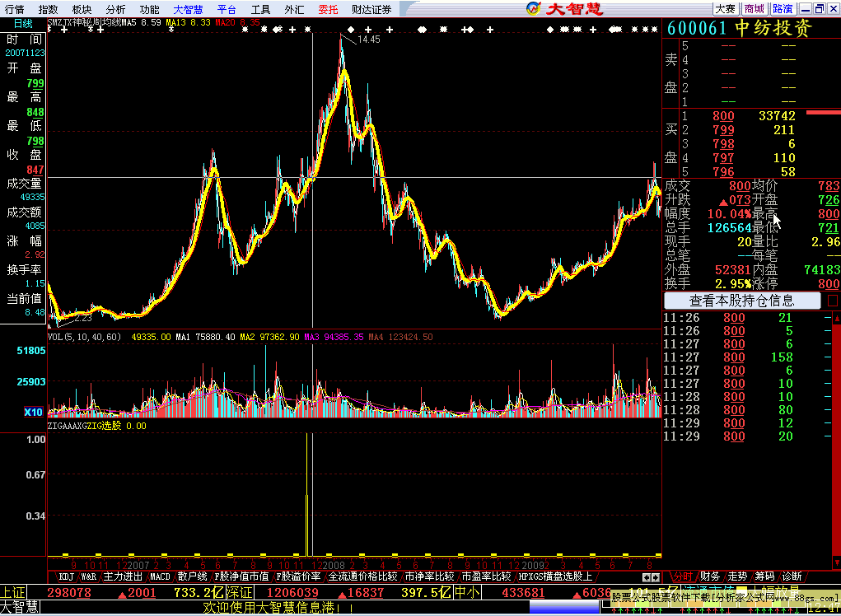Click the buy 2 price 799

point(723,130)
